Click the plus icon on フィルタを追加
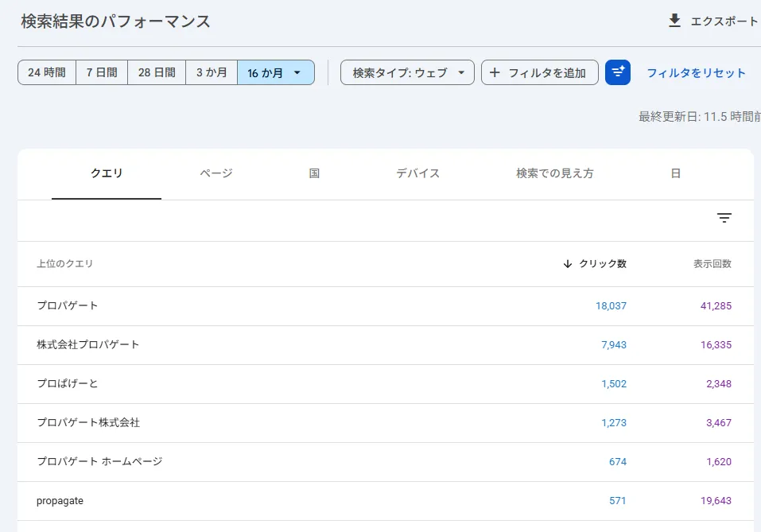 495,72
